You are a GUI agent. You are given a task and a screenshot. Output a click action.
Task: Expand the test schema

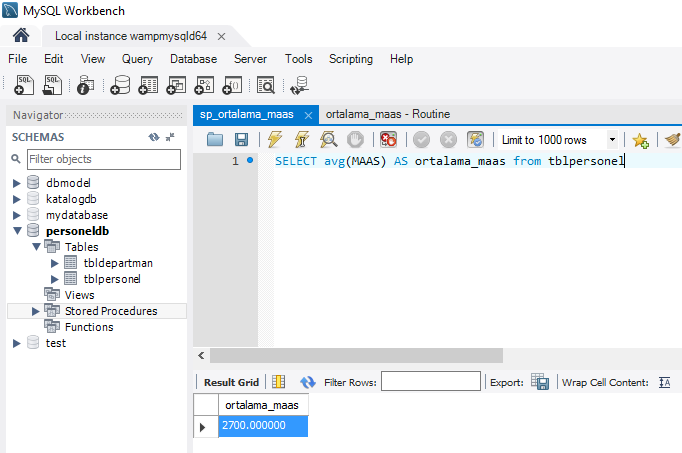pos(17,343)
